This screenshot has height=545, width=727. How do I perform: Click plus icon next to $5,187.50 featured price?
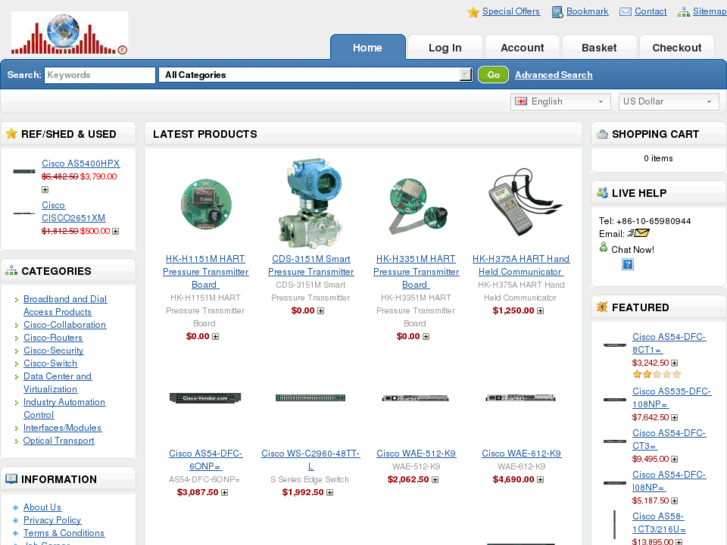tap(675, 501)
